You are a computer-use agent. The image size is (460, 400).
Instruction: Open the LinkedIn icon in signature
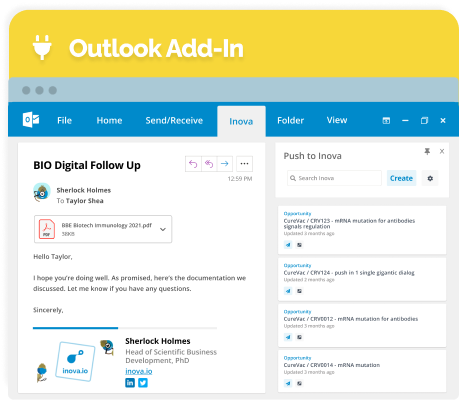[x=130, y=383]
